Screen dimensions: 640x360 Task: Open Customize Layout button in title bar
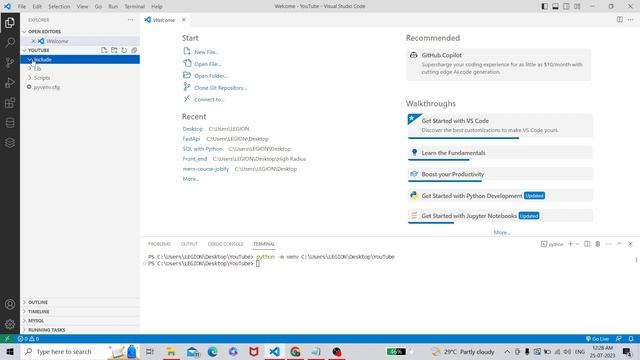point(577,6)
